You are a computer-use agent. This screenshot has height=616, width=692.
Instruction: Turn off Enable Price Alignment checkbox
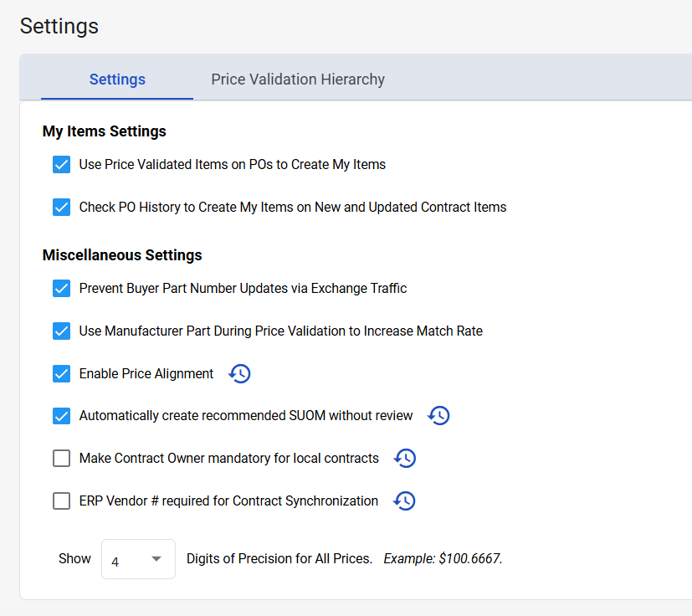61,373
